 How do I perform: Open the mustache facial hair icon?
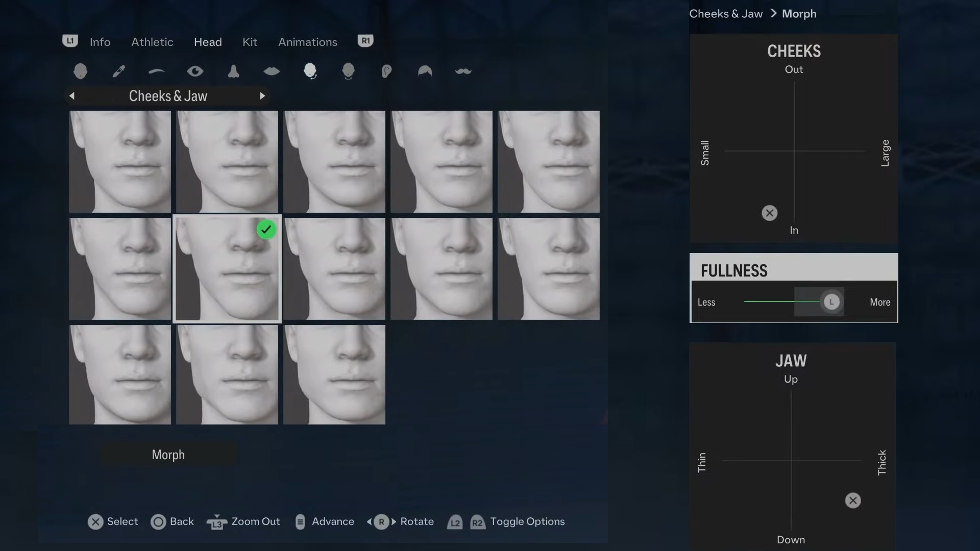(x=463, y=71)
